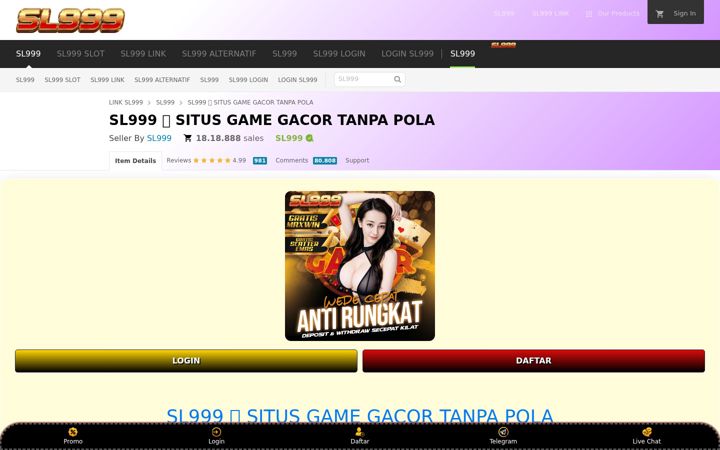Screen dimensions: 720x450
Task: Click the first breadcrumb chevron after LINK SL999
Action: (x=149, y=103)
